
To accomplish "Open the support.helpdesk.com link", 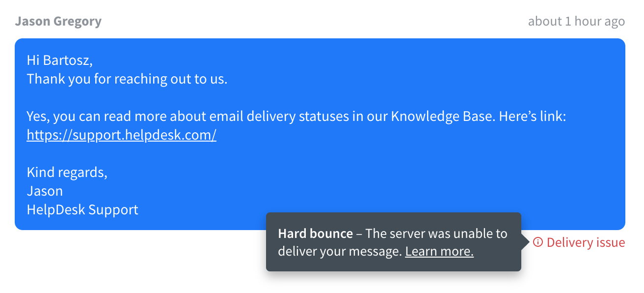I will [x=121, y=135].
